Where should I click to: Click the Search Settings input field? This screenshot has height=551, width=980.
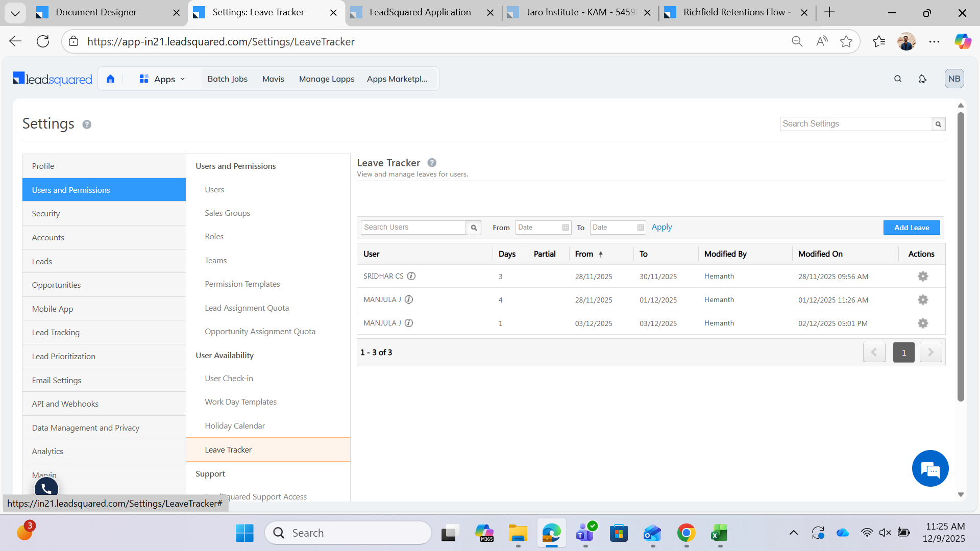point(855,124)
